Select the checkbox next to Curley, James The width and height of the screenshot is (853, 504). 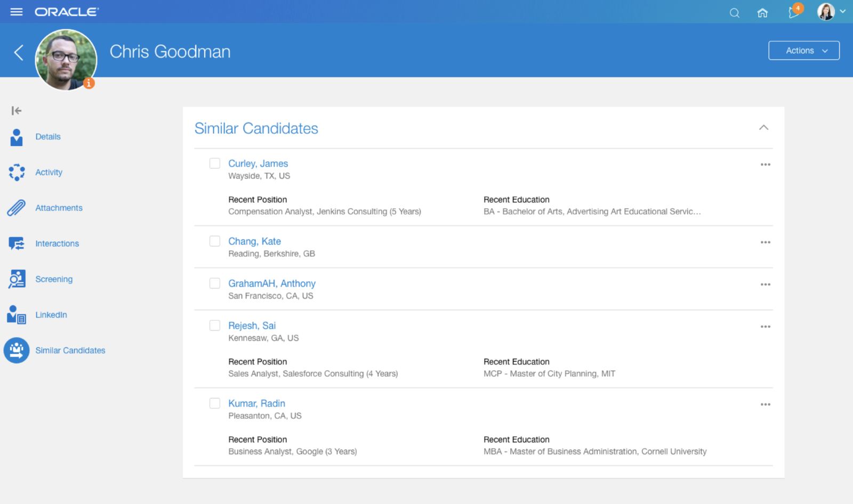(215, 163)
